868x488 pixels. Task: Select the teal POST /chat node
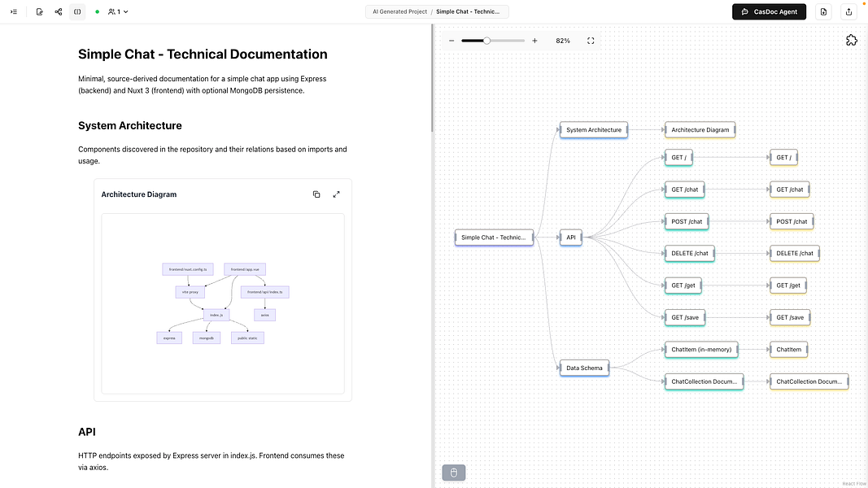tap(687, 222)
